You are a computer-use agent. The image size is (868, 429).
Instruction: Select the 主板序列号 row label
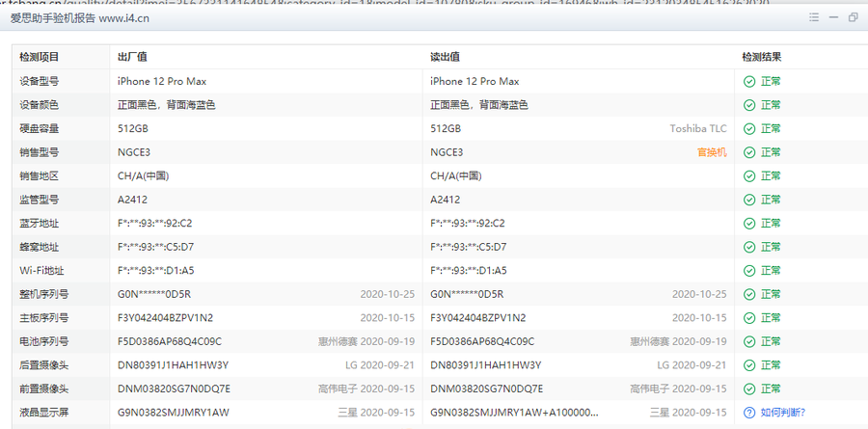(x=44, y=318)
